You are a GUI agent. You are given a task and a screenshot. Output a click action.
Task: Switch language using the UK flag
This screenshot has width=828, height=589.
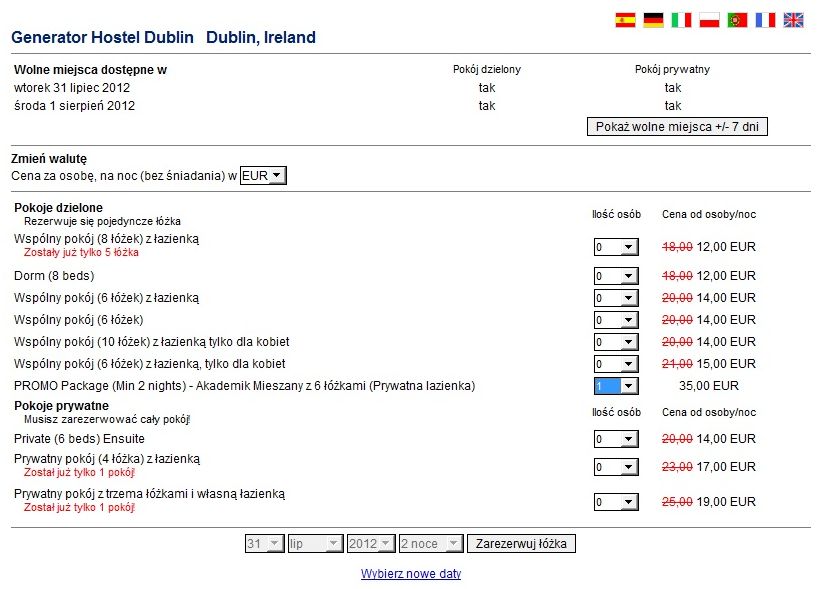(x=793, y=20)
